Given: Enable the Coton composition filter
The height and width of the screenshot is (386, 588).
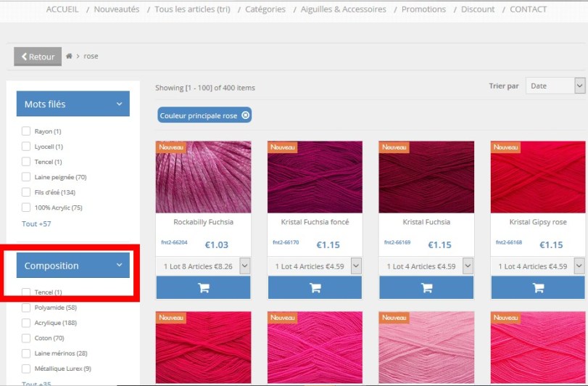Looking at the screenshot, I should point(26,338).
